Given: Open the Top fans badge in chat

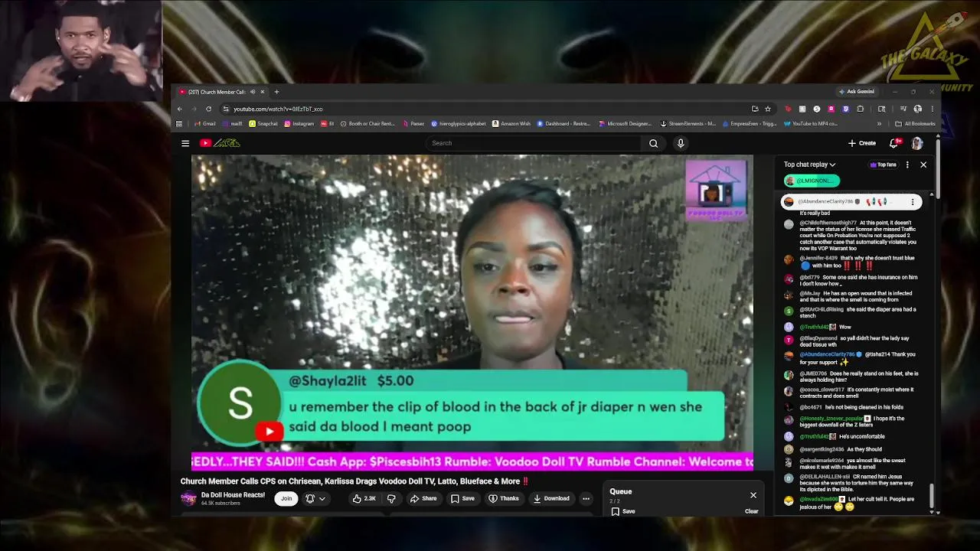Looking at the screenshot, I should click(x=883, y=165).
